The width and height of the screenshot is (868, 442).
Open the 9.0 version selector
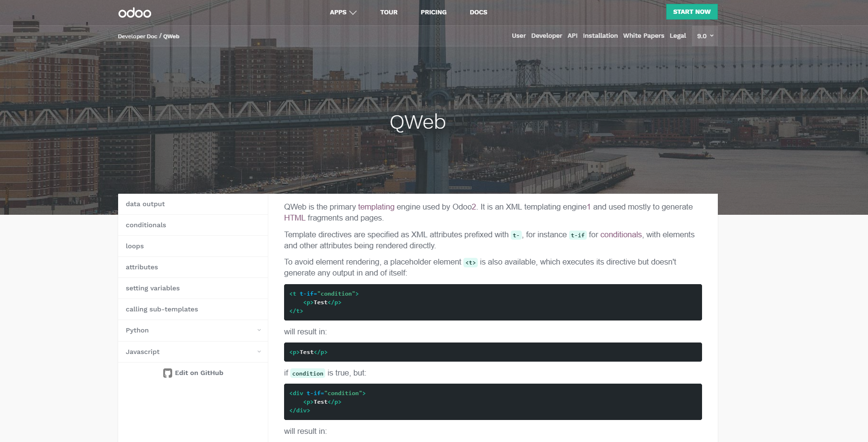point(704,36)
